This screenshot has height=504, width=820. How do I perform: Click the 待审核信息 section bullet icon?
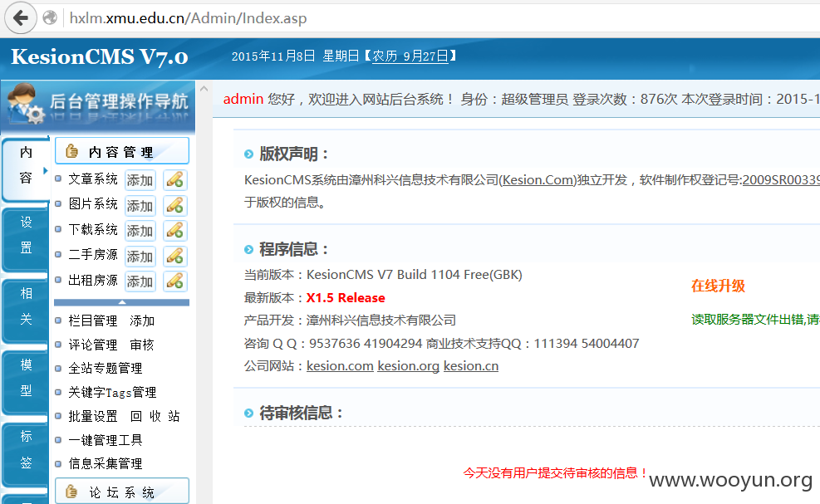249,413
